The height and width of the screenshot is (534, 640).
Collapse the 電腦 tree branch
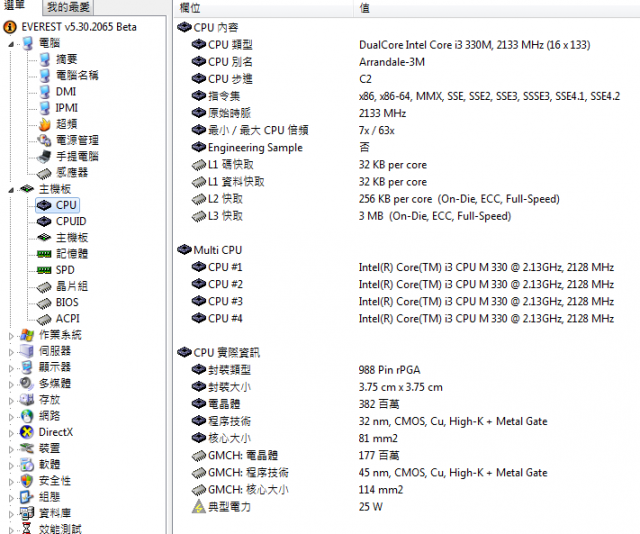pyautogui.click(x=11, y=44)
